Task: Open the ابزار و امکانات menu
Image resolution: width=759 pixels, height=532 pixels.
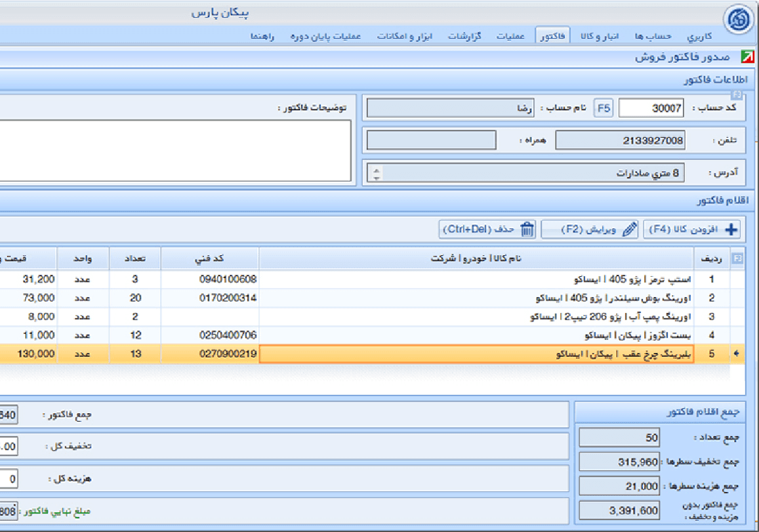Action: [405, 36]
